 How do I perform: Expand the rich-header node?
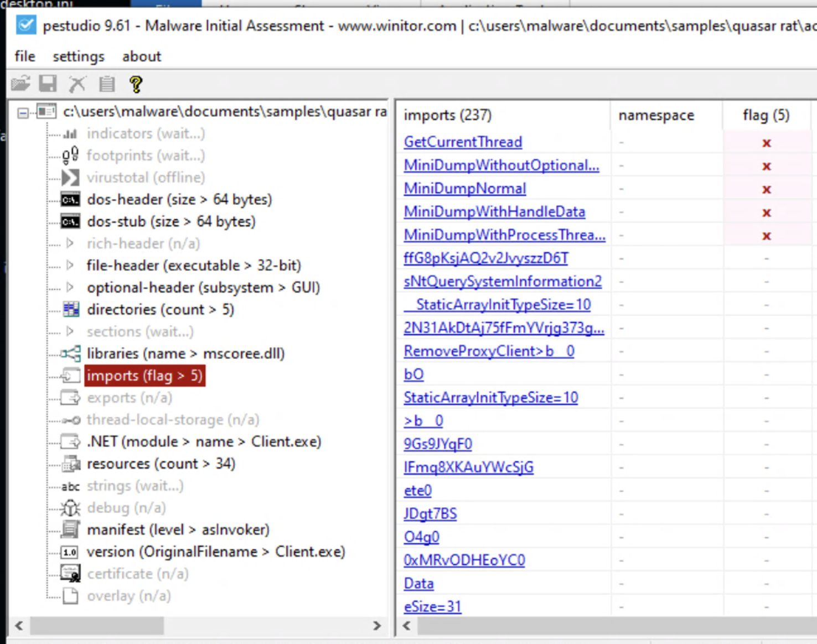pos(70,243)
